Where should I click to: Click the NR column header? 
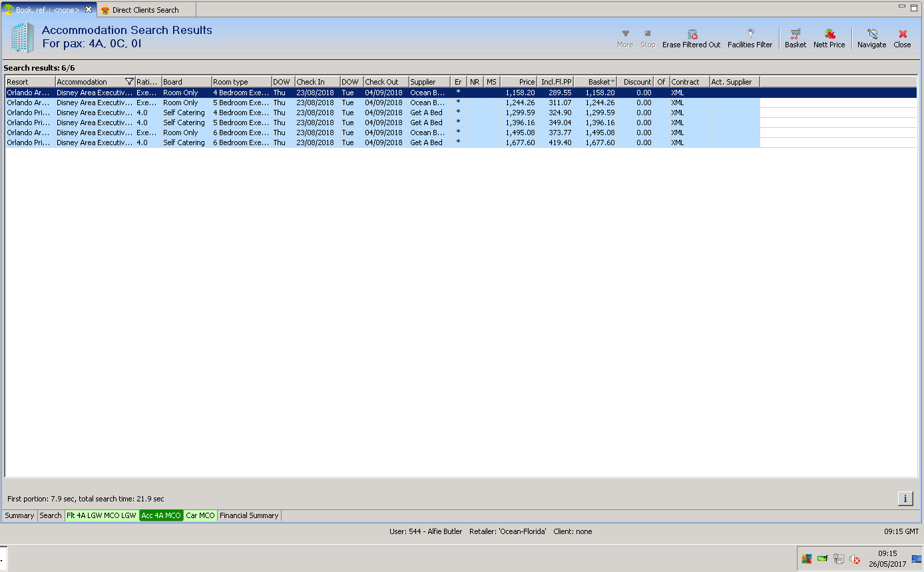pos(475,82)
